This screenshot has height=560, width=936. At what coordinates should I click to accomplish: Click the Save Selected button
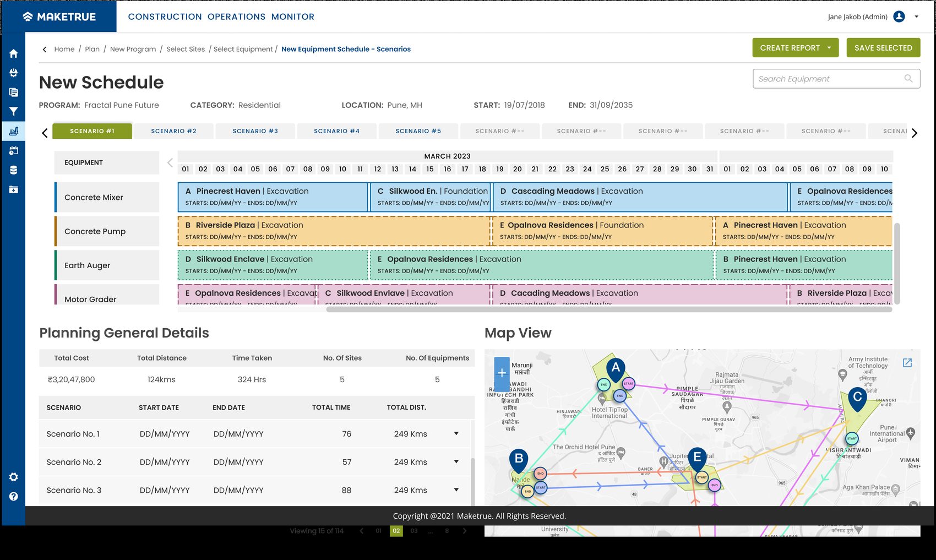coord(883,48)
